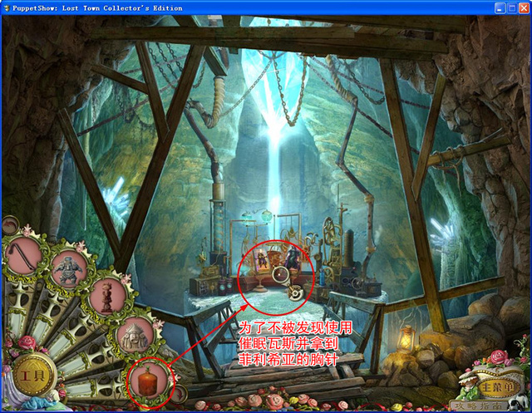532x413 pixels.
Task: Click the teal glass globe lamp
Action: coord(267,215)
